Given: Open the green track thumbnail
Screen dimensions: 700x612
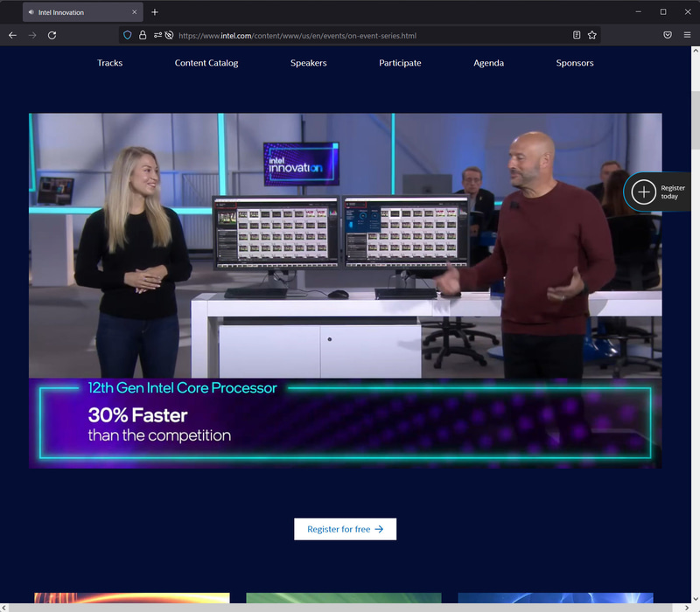Looking at the screenshot, I should pyautogui.click(x=344, y=598).
